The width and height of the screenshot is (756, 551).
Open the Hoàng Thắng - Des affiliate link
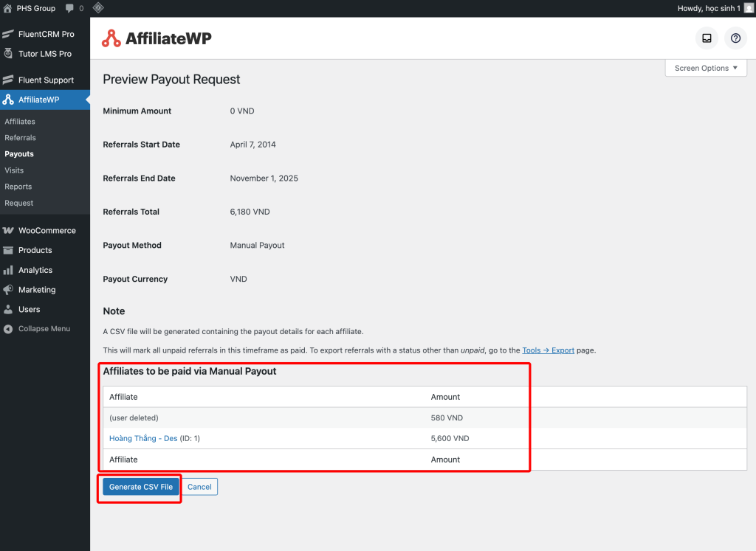(143, 438)
